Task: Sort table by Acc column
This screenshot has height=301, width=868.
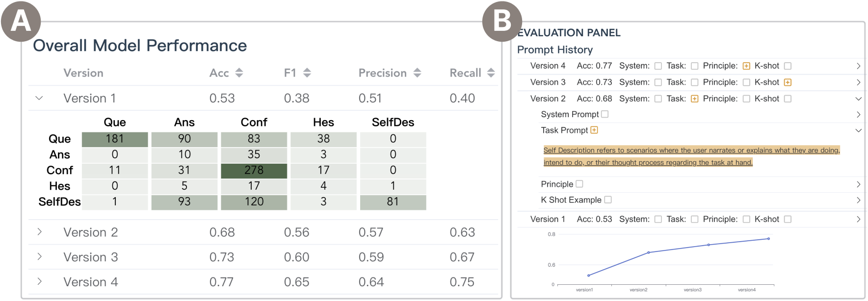Action: [239, 73]
